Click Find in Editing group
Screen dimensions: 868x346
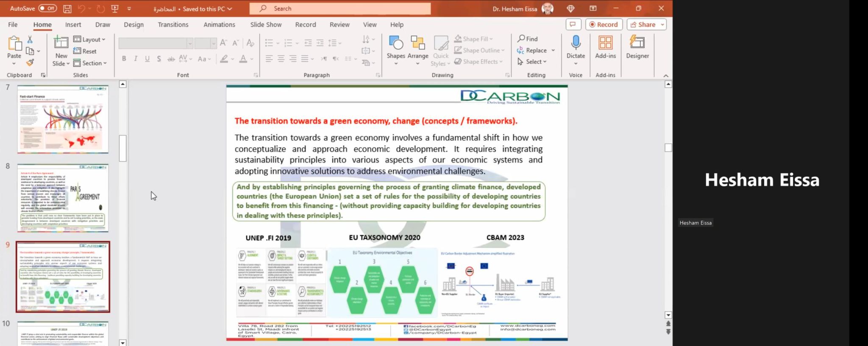(x=528, y=39)
